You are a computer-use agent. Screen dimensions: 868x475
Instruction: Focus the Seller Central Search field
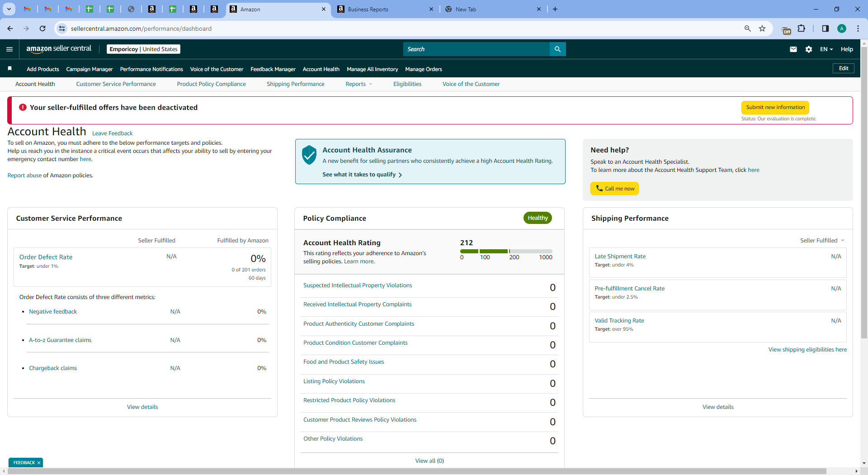pyautogui.click(x=476, y=49)
